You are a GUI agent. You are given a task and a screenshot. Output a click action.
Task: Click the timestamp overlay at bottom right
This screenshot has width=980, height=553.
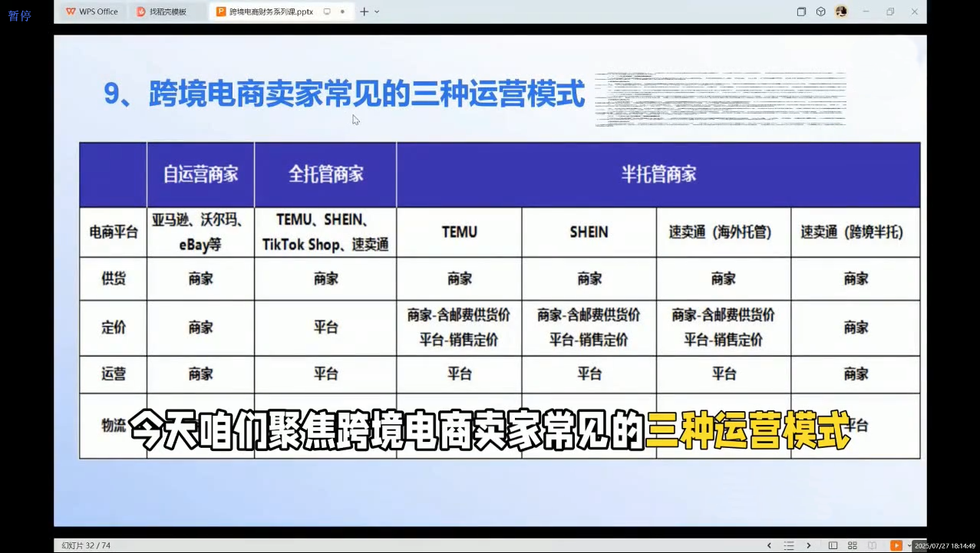click(946, 545)
